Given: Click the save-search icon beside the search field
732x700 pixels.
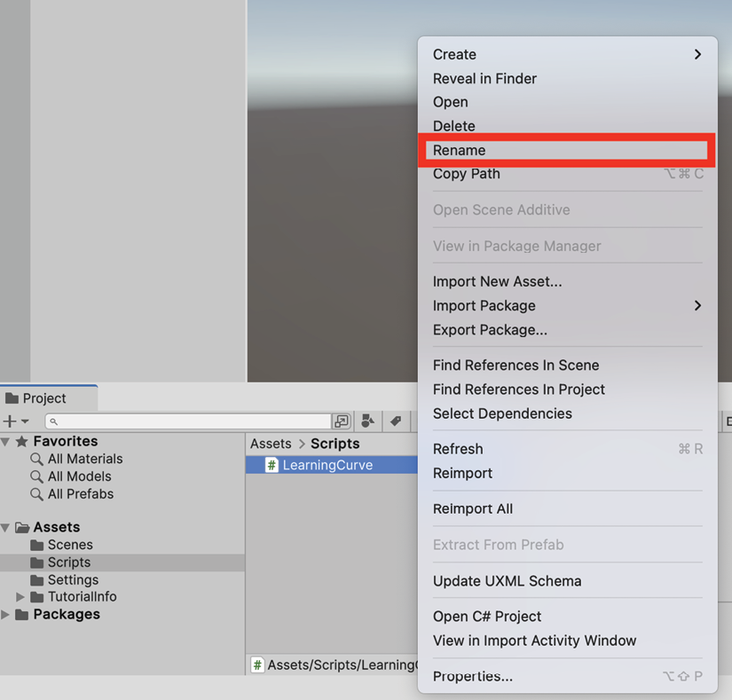Looking at the screenshot, I should click(342, 421).
